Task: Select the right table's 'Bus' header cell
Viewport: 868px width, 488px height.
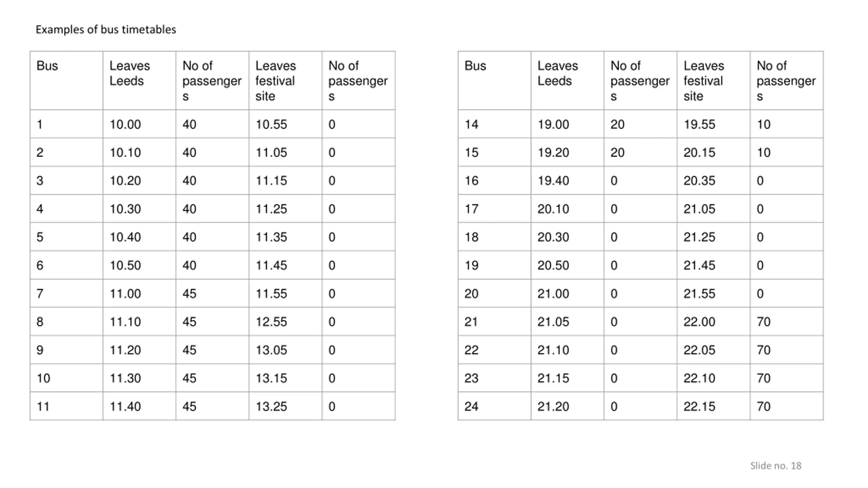Action: (x=494, y=80)
